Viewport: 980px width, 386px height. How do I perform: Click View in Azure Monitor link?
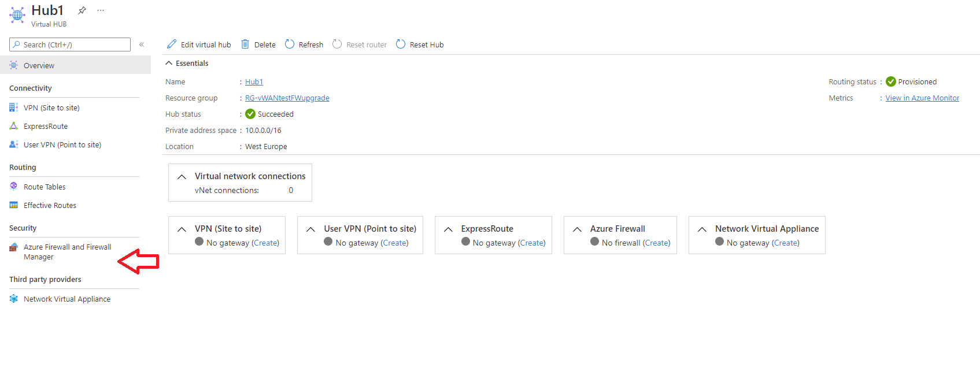(x=922, y=98)
